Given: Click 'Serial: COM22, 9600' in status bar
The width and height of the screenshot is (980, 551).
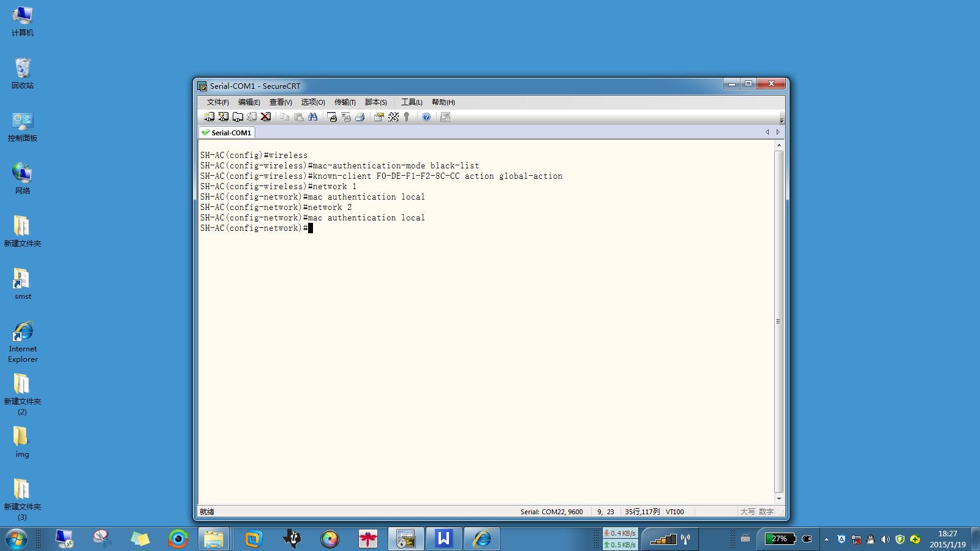Looking at the screenshot, I should coord(552,512).
